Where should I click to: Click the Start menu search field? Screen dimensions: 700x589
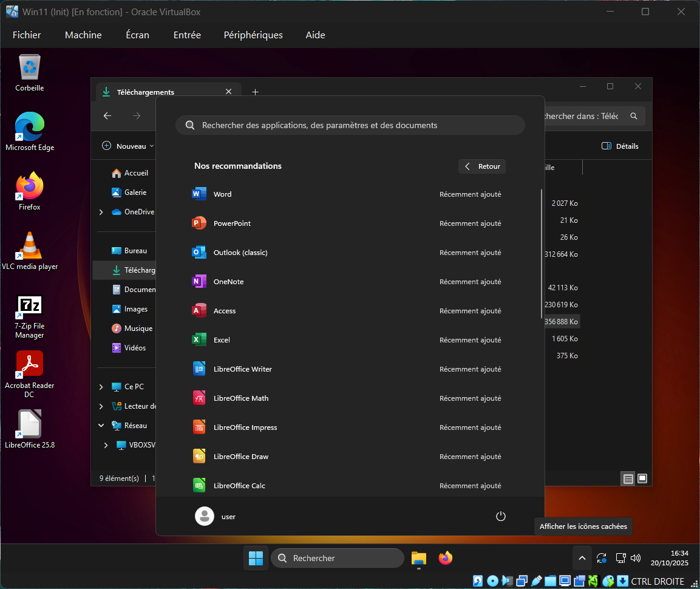pyautogui.click(x=350, y=125)
